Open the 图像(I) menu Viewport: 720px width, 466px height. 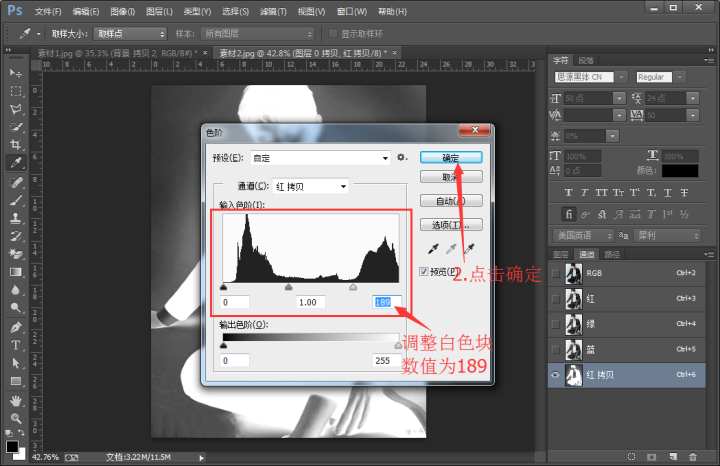122,11
